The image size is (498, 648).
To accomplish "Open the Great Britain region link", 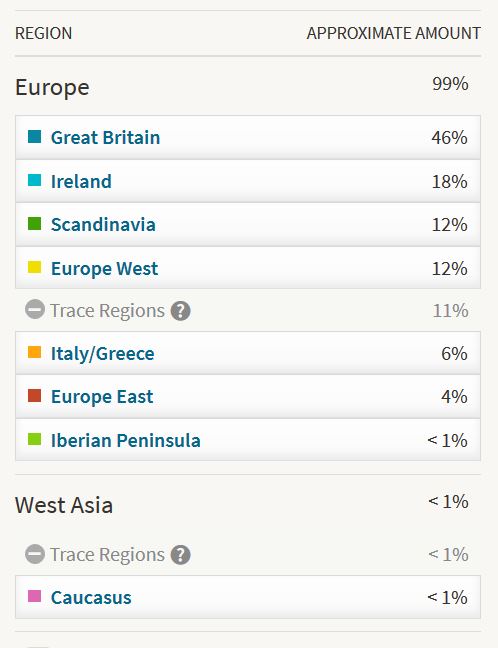I will click(x=105, y=138).
